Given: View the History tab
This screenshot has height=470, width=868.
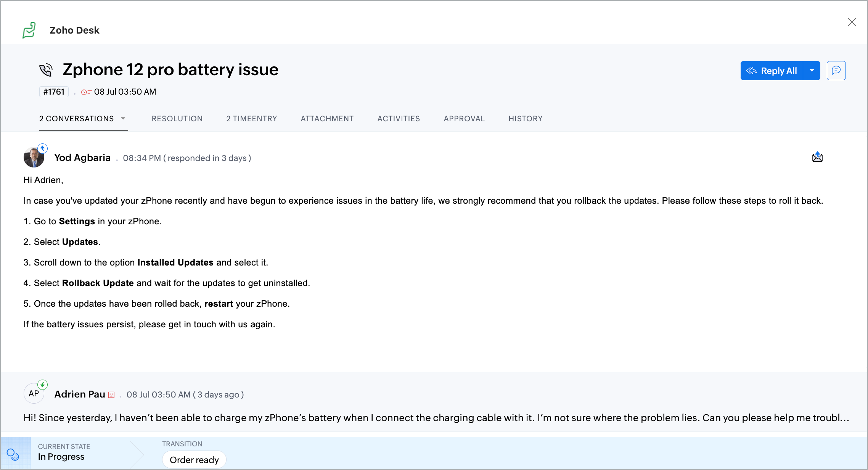Looking at the screenshot, I should click(525, 119).
